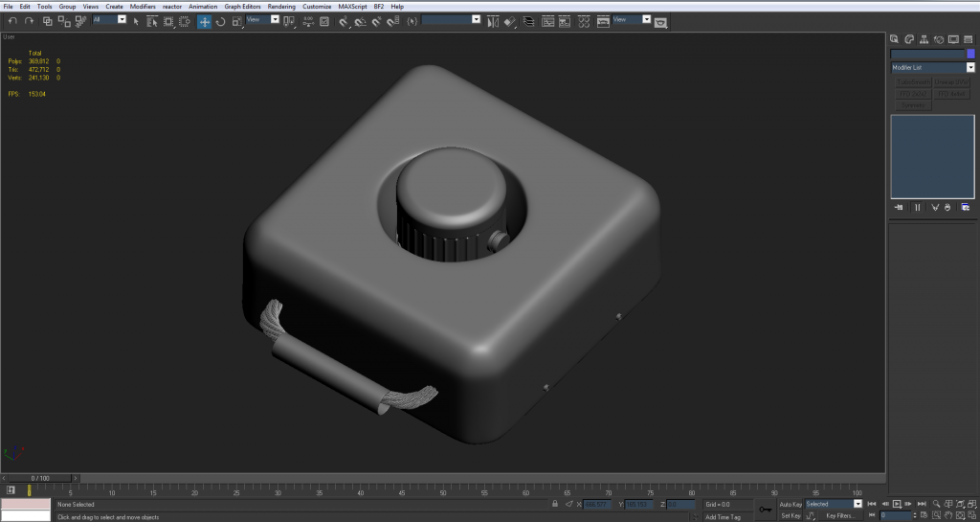Viewport: 980px width, 522px height.
Task: Open the Rendering menu
Action: (x=281, y=6)
